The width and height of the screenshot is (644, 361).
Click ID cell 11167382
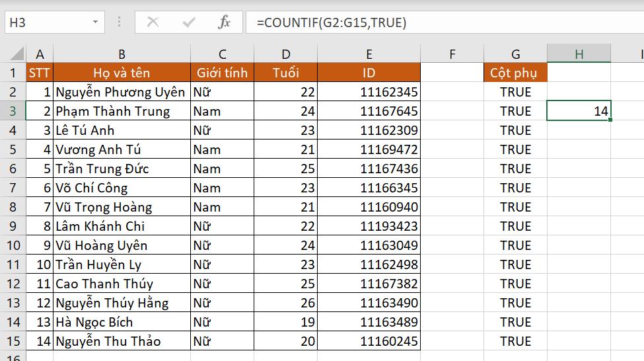coord(369,284)
